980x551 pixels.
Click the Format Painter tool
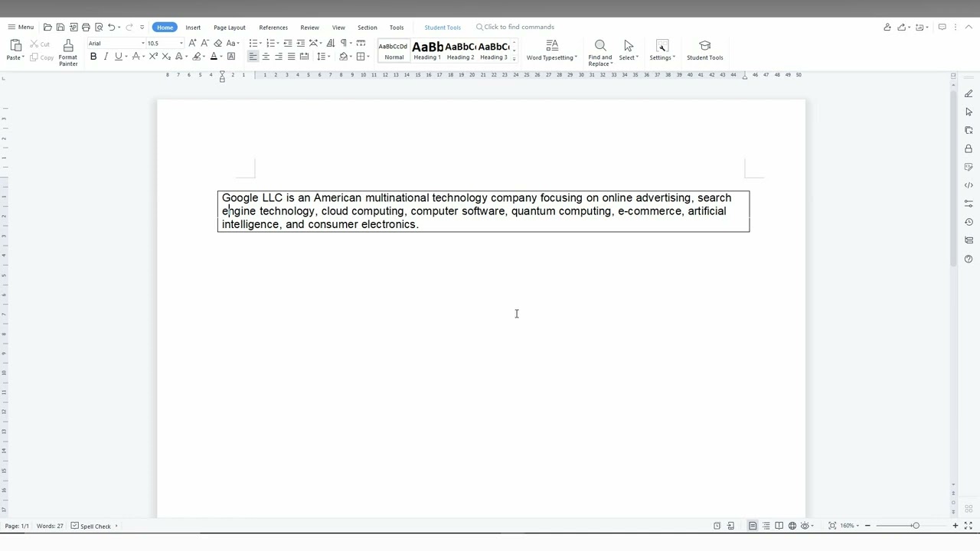68,53
